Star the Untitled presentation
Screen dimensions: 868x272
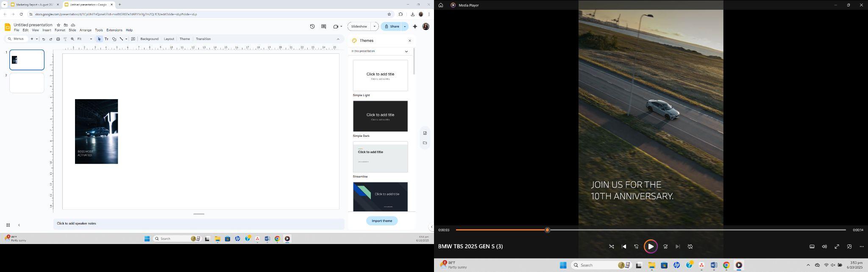(x=58, y=25)
